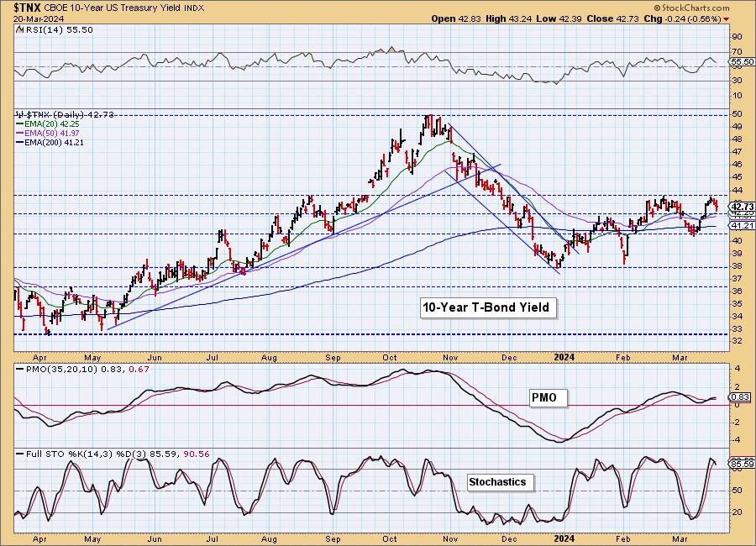Click the 85.59 Stochastics value tag
The width and height of the screenshot is (756, 546).
click(x=743, y=464)
